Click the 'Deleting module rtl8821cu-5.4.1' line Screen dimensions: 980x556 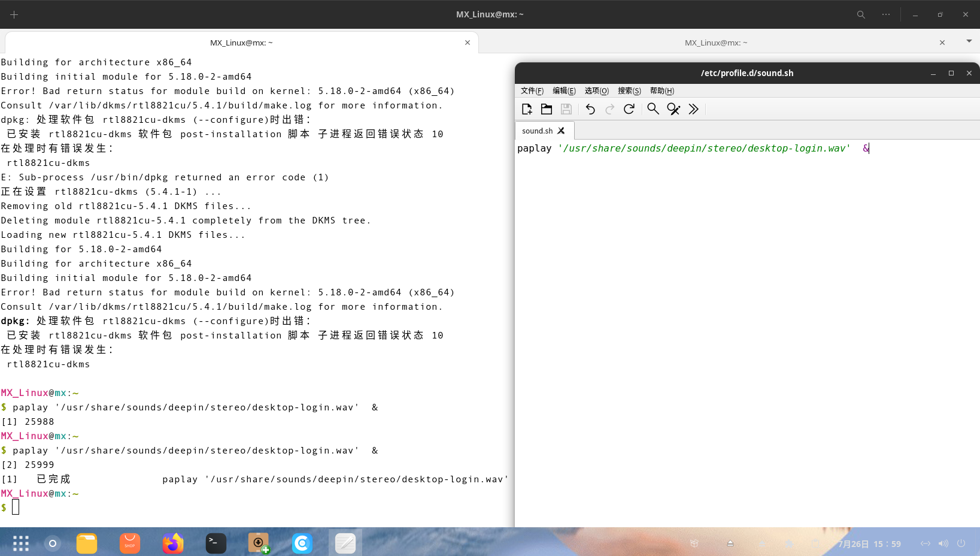(186, 220)
